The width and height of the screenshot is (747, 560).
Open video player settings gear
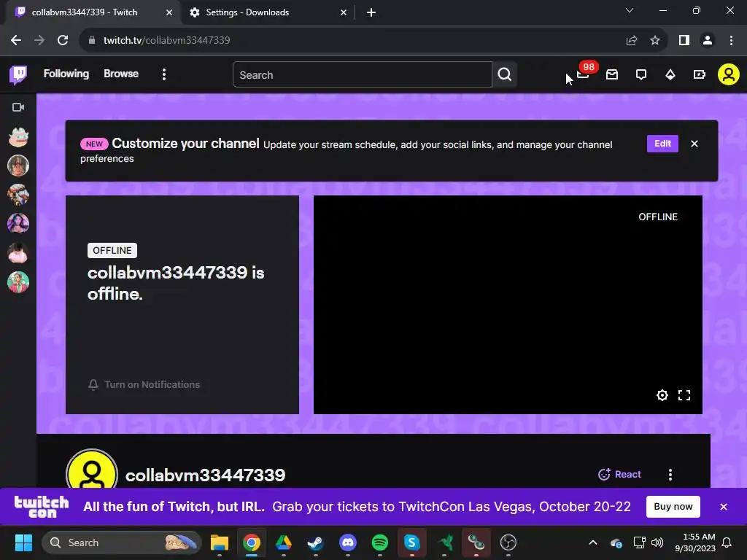pos(662,395)
